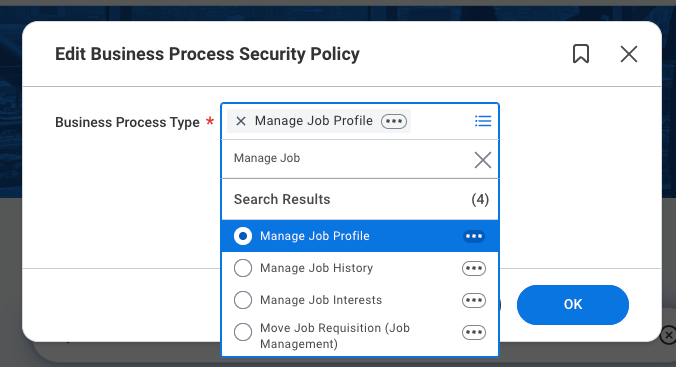Open related actions for Manage Job Profile result
This screenshot has height=367, width=676.
click(474, 236)
